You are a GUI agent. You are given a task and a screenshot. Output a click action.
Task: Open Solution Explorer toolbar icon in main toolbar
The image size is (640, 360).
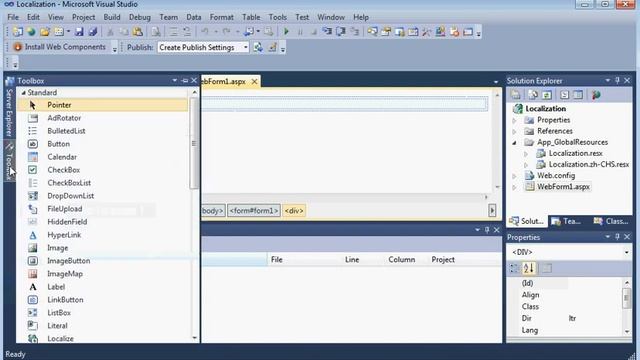coord(372,32)
